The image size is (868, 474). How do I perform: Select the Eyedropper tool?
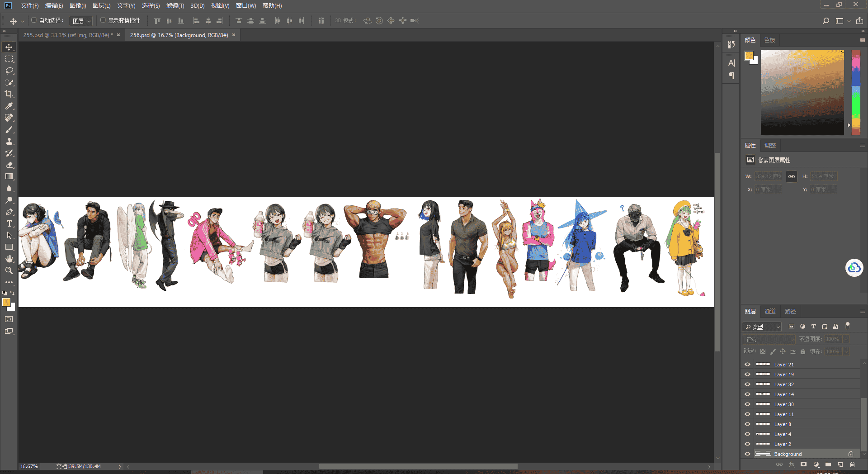(x=9, y=106)
